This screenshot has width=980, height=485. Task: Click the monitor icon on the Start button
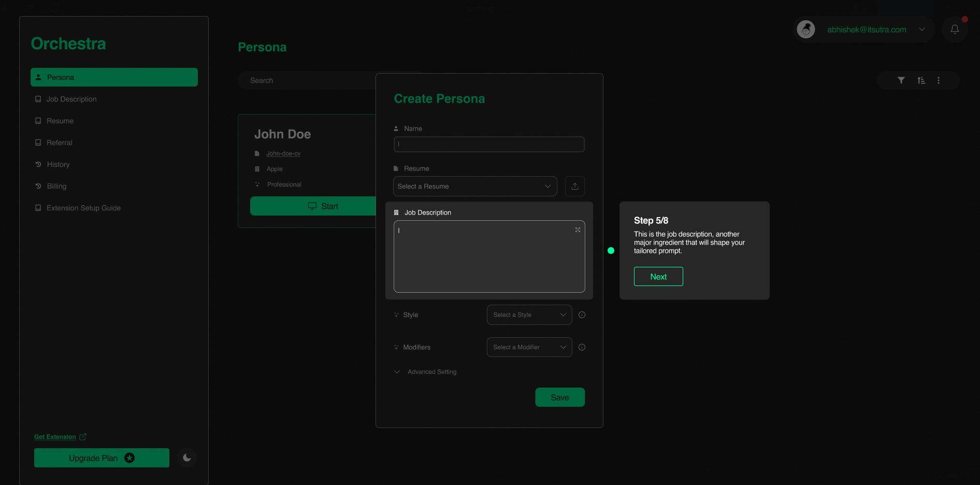point(312,206)
